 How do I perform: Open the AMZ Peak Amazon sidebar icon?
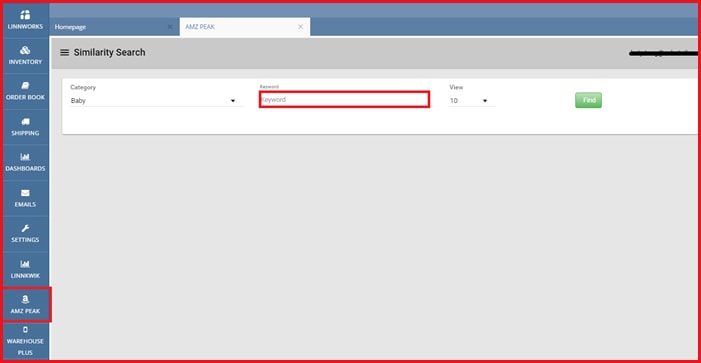pyautogui.click(x=25, y=300)
